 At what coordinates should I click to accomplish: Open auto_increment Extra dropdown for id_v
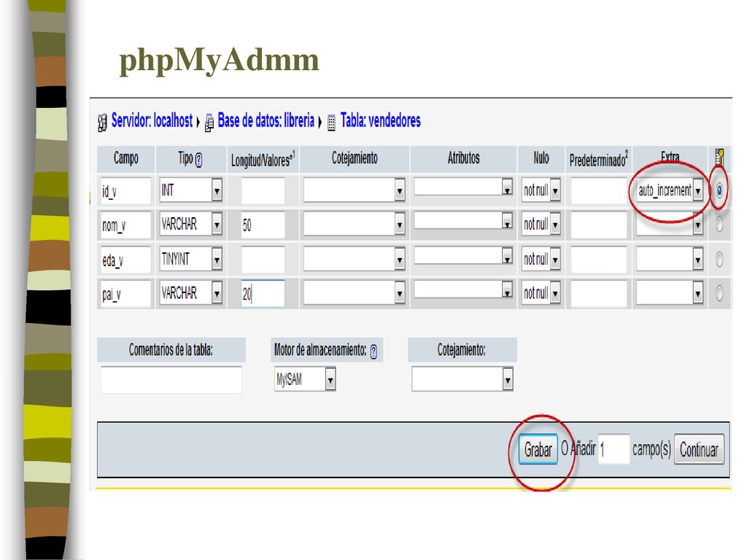tap(670, 190)
